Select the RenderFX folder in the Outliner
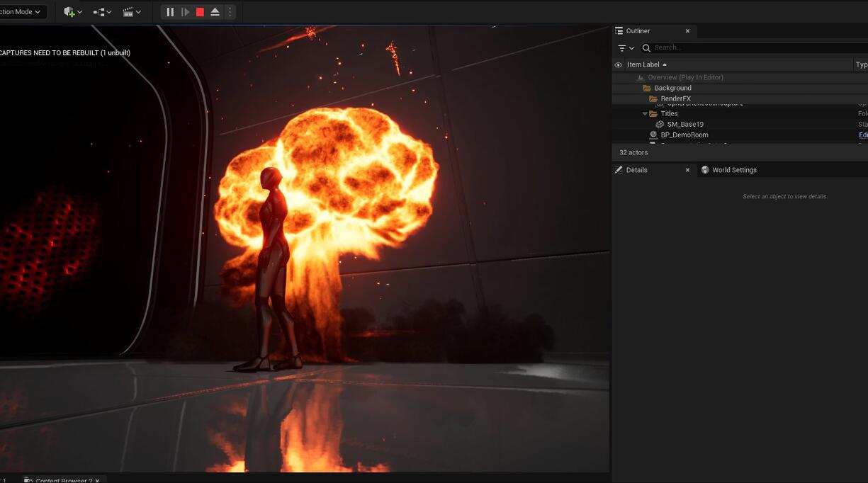 click(677, 98)
